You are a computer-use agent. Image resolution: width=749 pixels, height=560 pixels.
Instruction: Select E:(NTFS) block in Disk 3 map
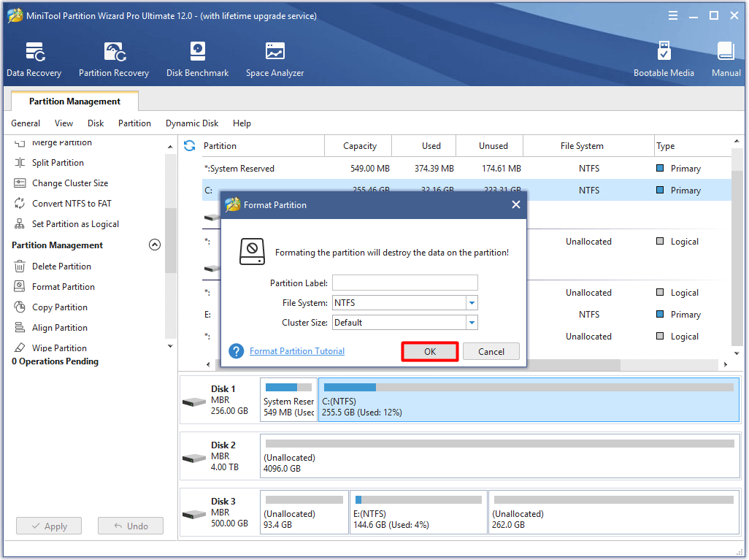coord(418,513)
